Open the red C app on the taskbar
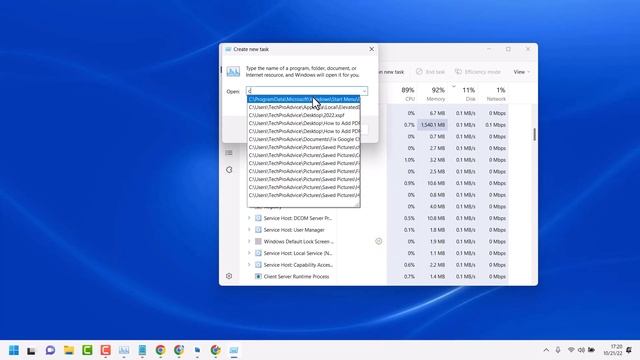Screen dimensions: 640x360 (x=105, y=350)
